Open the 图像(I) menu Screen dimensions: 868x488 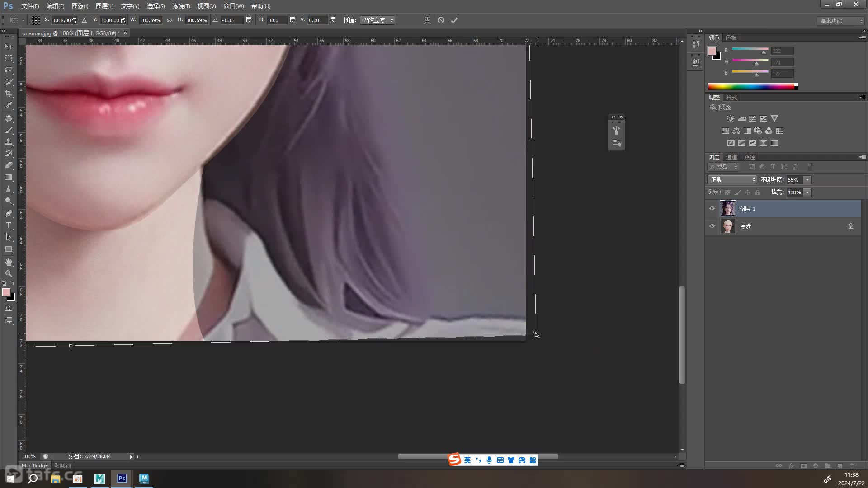80,6
